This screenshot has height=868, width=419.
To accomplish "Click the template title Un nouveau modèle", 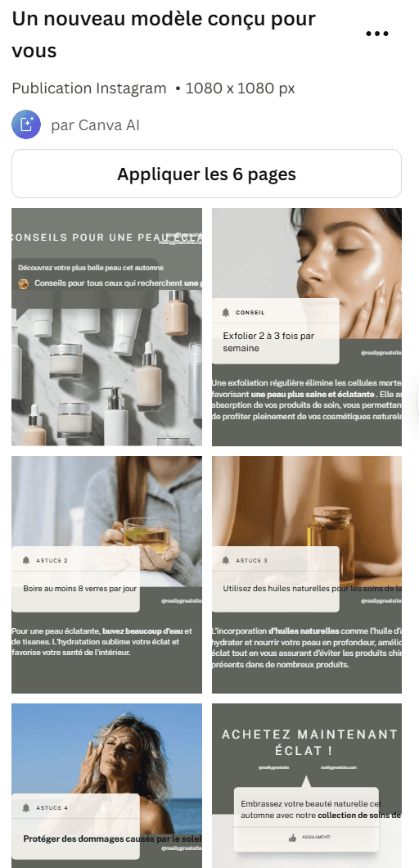I will pos(164,34).
